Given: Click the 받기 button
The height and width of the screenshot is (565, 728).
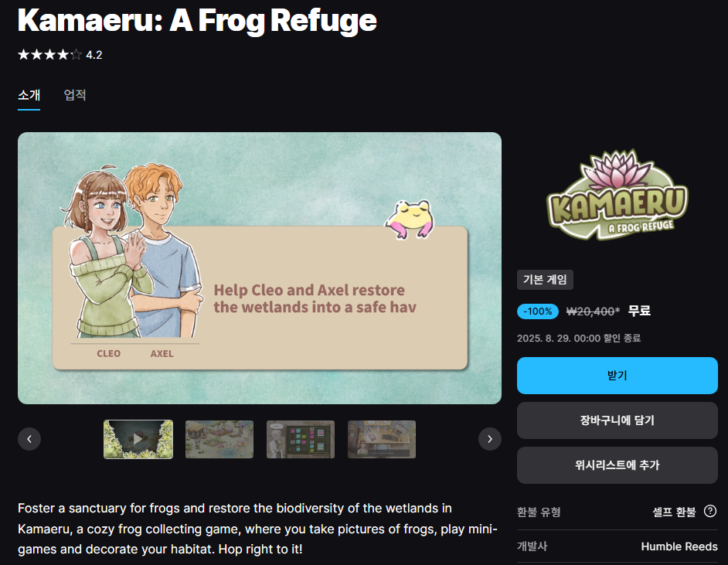Looking at the screenshot, I should point(617,376).
